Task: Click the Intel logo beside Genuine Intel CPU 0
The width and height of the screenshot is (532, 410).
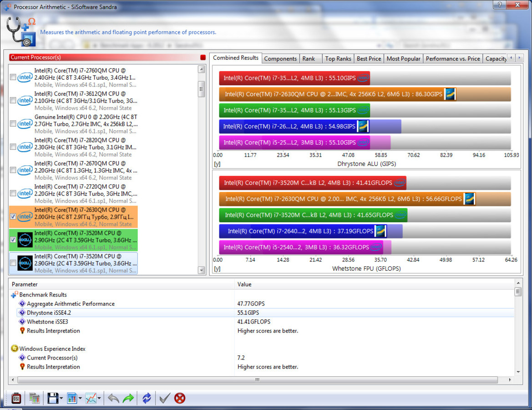Action: click(x=25, y=123)
